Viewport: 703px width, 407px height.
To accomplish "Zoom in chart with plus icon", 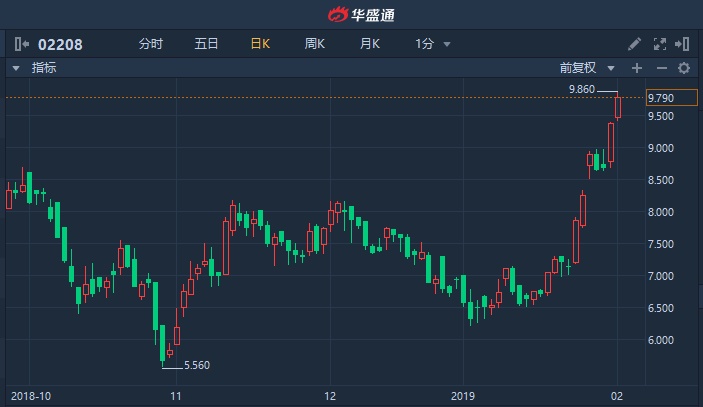I will (x=637, y=68).
